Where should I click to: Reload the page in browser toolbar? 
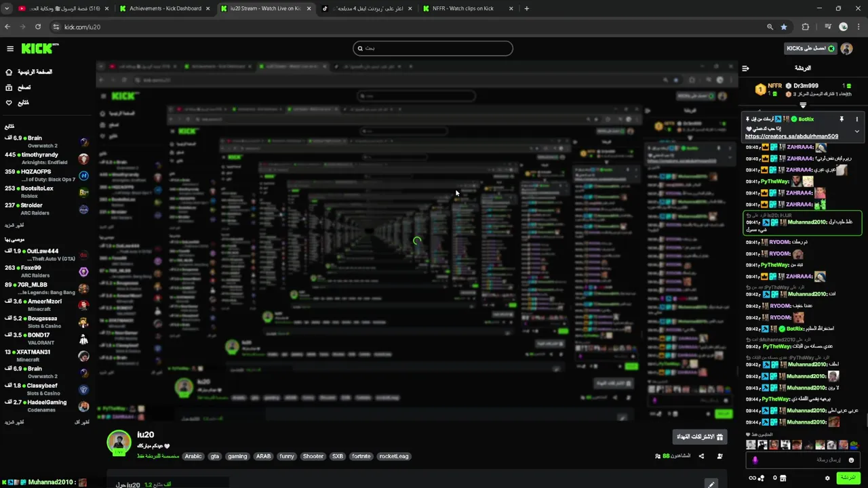point(38,27)
